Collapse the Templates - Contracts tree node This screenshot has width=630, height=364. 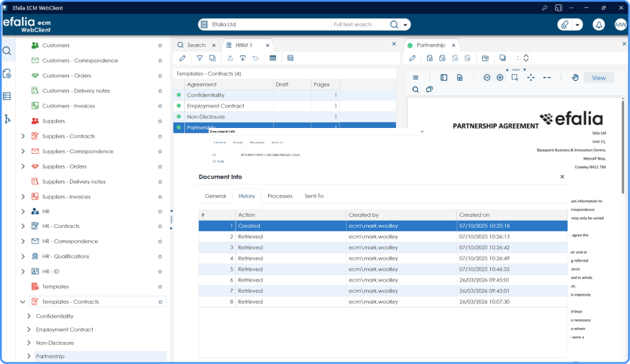point(23,301)
